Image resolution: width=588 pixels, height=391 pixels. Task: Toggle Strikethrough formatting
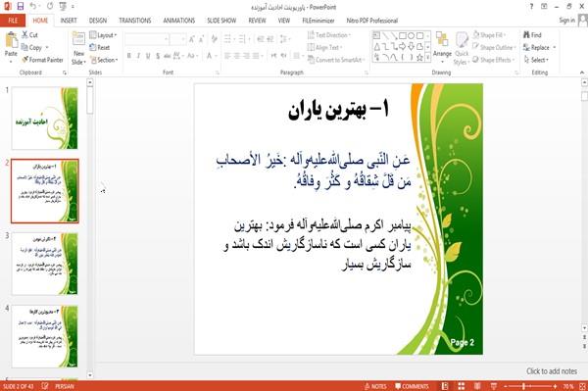[168, 56]
